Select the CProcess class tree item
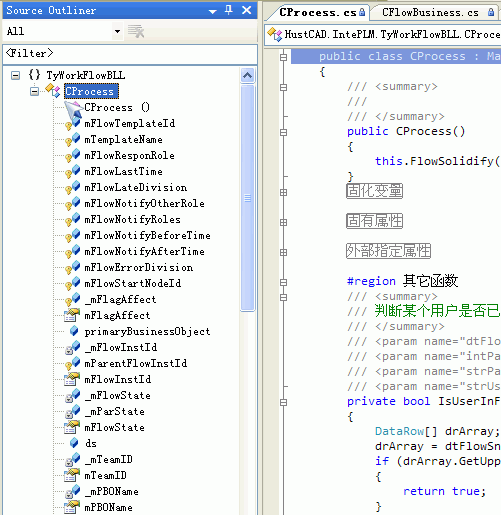501x515 pixels. [x=91, y=91]
